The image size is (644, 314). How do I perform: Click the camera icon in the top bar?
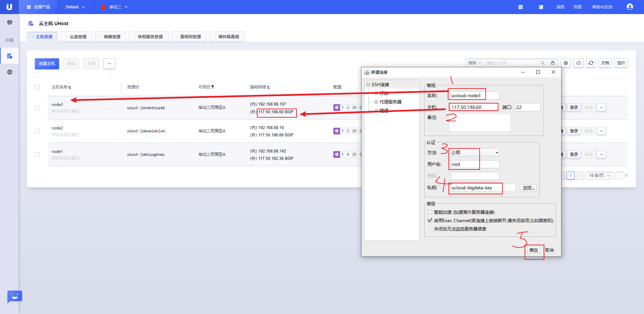tap(521, 7)
